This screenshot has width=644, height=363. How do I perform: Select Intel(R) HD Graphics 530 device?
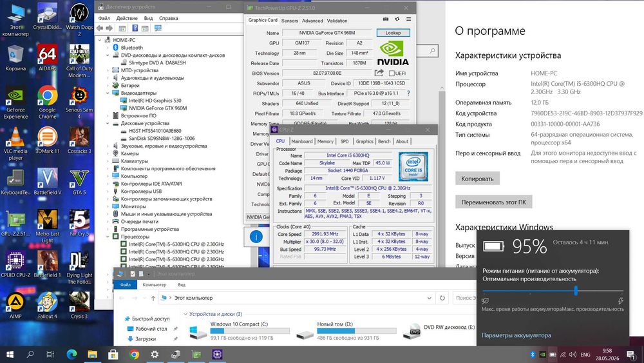[155, 101]
